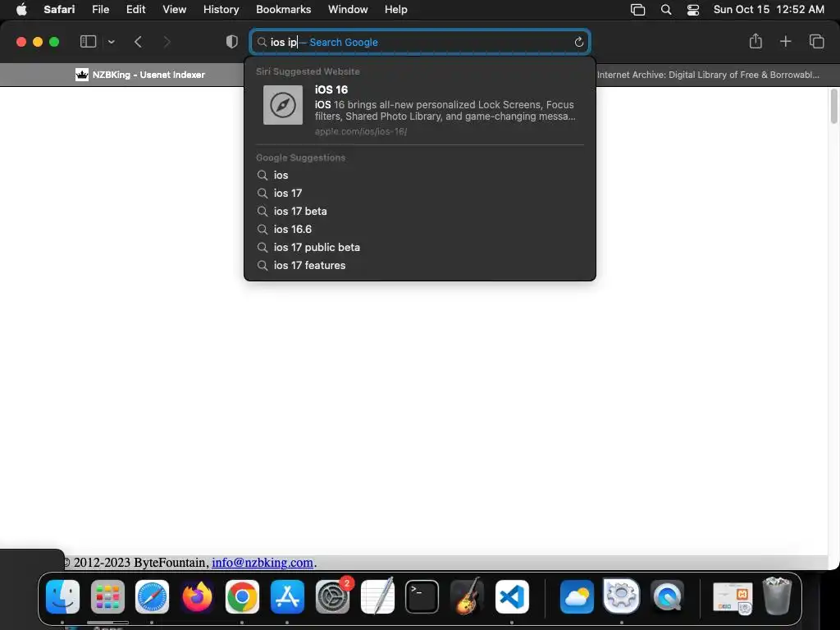Choose the 'ios 17 features' suggestion
Screen dimensions: 840x630
point(419,265)
